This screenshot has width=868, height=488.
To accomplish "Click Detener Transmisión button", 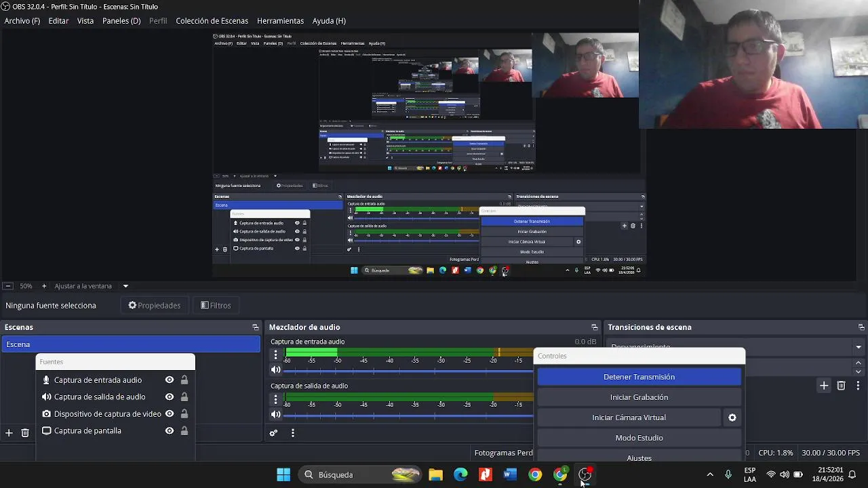I will coord(639,377).
